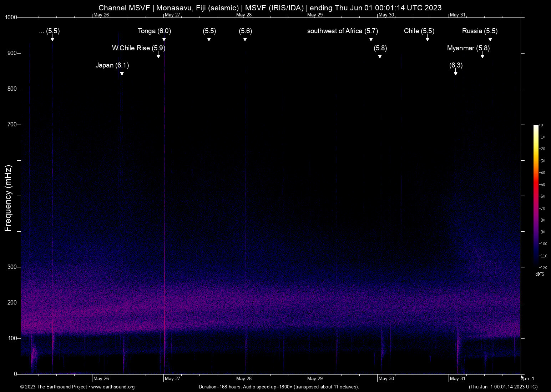The width and height of the screenshot is (551, 392).
Task: Click the Chile (5.5) event marker
Action: click(x=419, y=31)
